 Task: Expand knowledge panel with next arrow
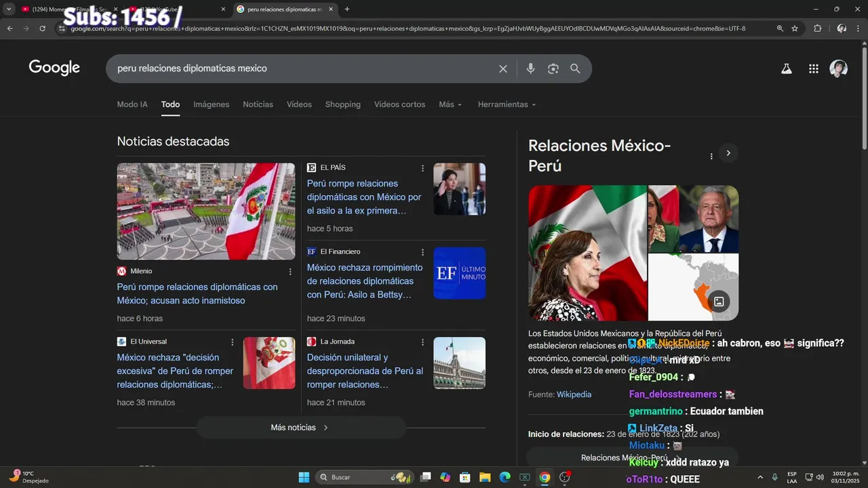[728, 153]
